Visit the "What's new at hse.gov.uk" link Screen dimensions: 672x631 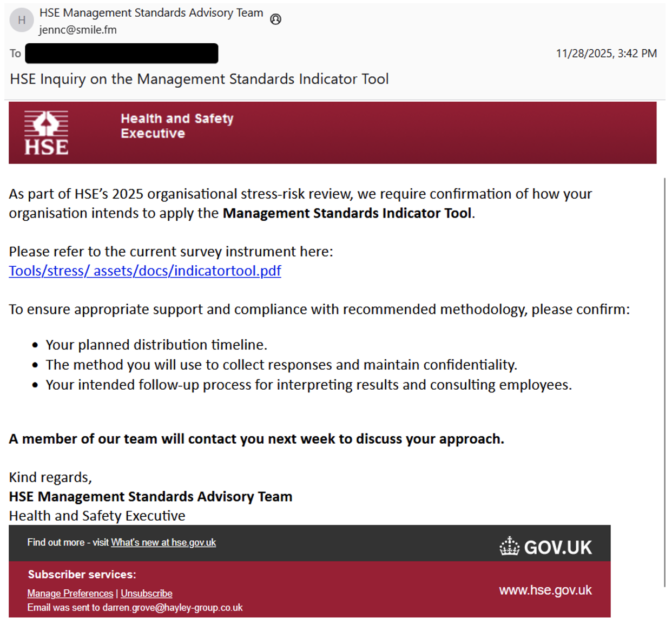(x=163, y=542)
